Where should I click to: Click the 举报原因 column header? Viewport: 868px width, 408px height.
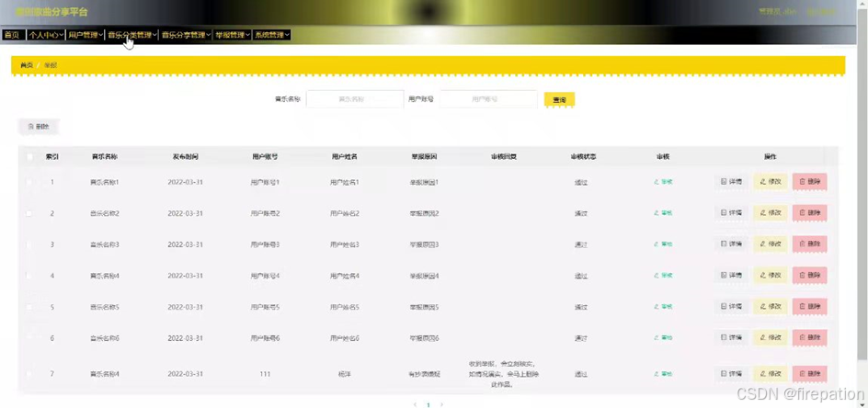424,156
